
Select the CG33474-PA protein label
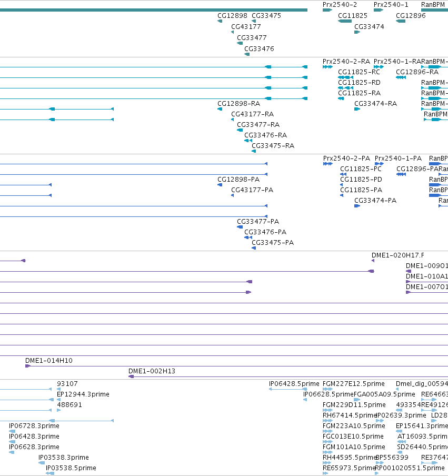coord(375,201)
